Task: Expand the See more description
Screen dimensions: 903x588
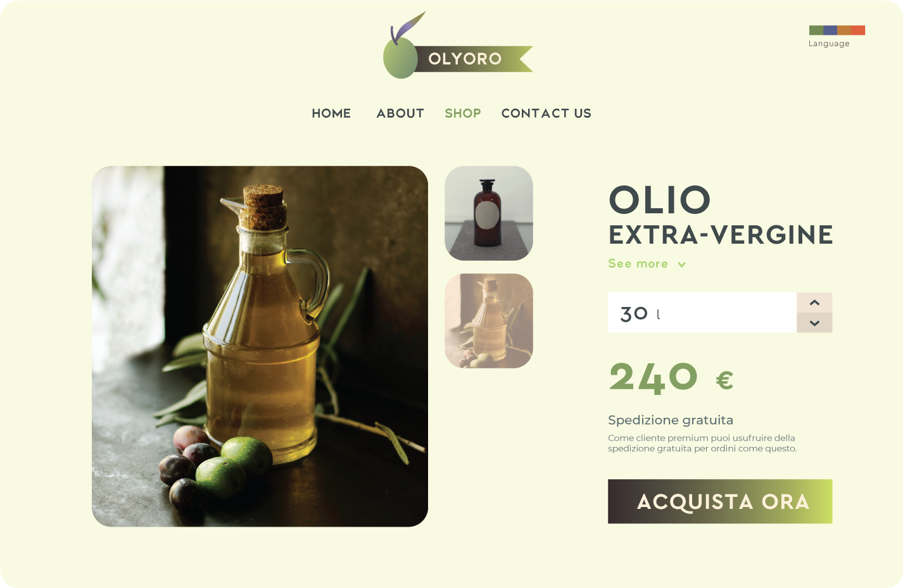Action: (x=638, y=264)
